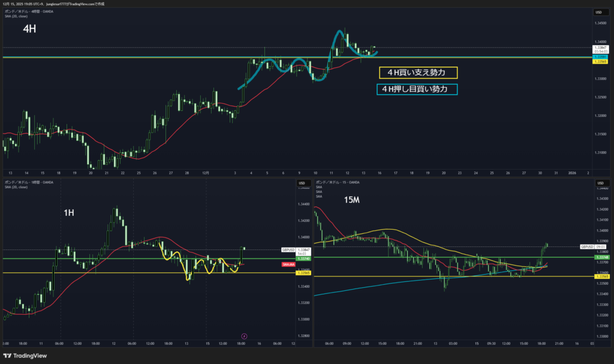Select the yellow-bordered 4H買い支え勢力 text box

418,73
